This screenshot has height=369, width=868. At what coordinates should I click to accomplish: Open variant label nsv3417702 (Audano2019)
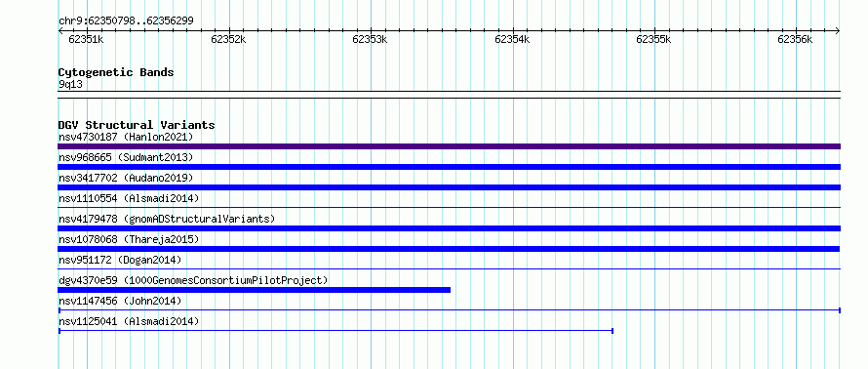[x=126, y=178]
